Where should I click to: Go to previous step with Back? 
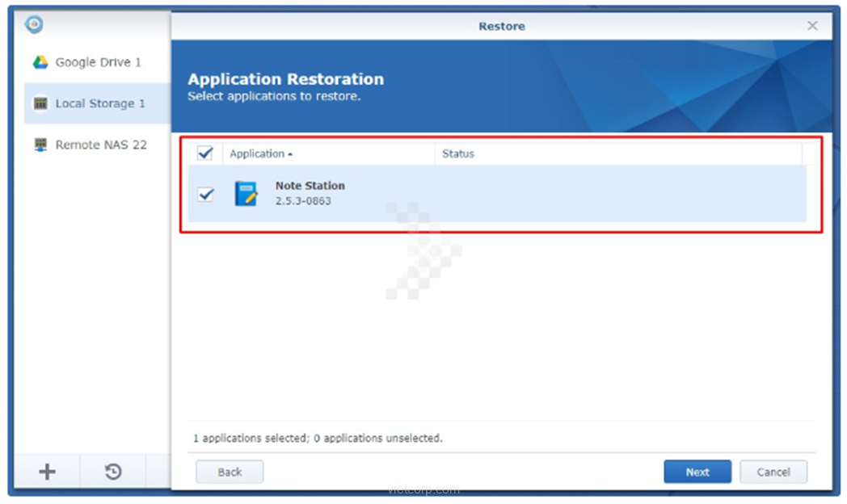tap(230, 472)
